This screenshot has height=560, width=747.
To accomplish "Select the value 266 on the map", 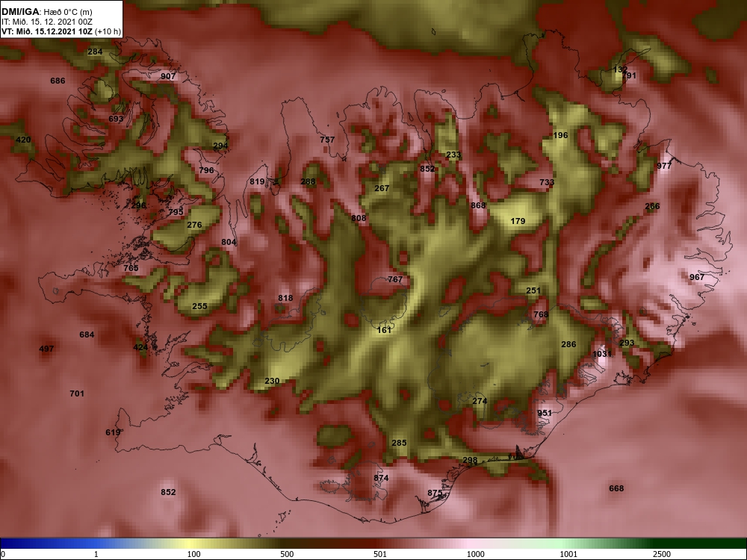I will (x=653, y=206).
